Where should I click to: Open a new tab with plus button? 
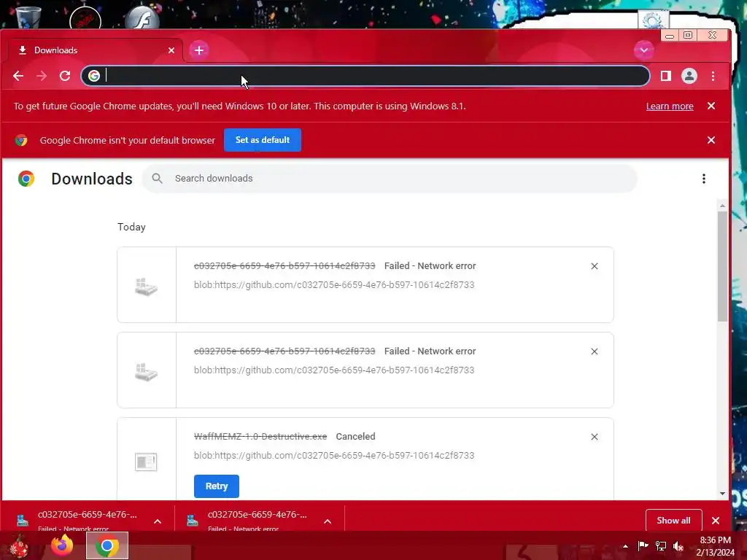point(199,50)
